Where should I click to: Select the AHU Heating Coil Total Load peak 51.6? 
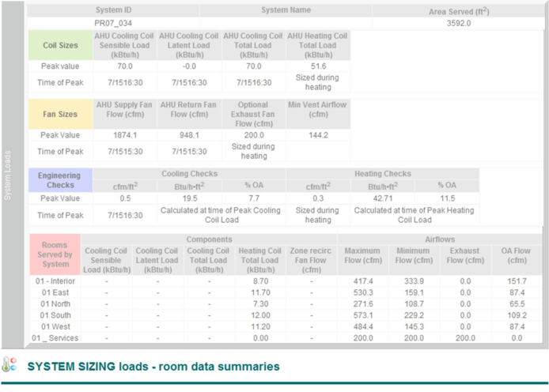coord(318,66)
